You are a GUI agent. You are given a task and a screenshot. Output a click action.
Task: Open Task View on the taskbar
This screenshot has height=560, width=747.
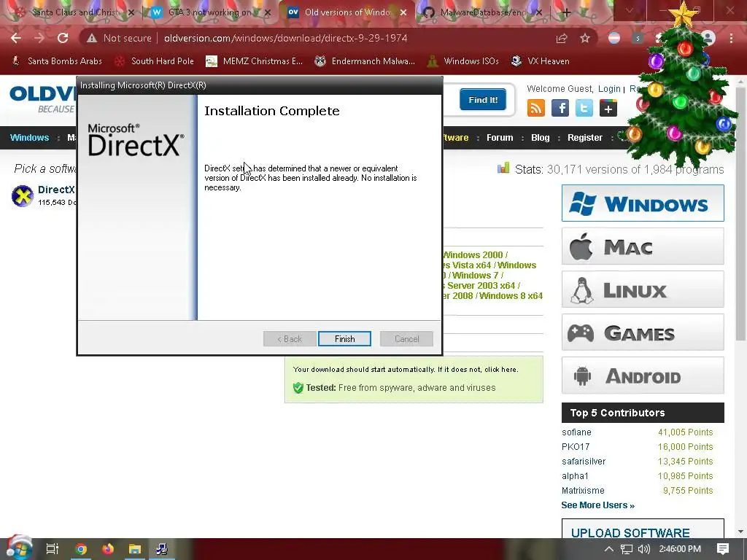coord(53,549)
